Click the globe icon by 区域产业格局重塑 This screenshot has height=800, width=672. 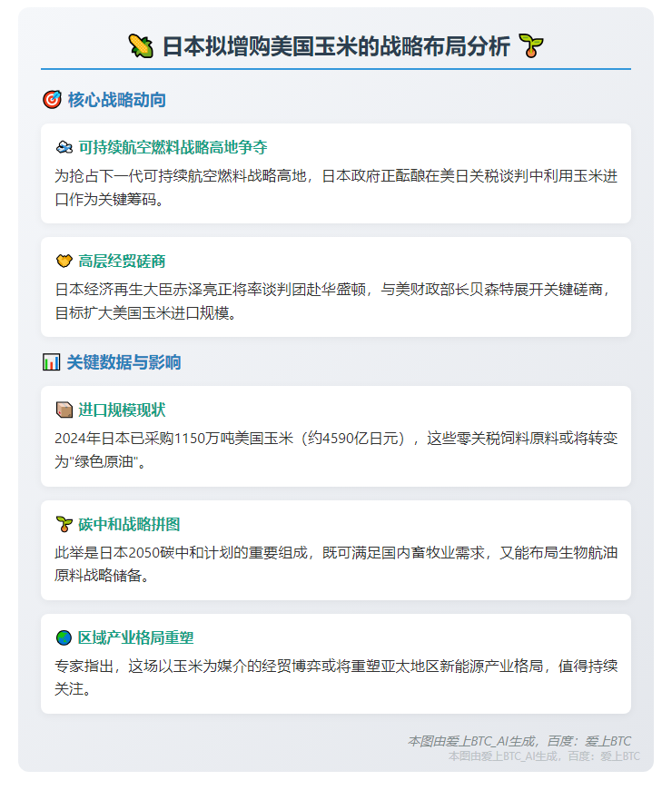pyautogui.click(x=64, y=637)
